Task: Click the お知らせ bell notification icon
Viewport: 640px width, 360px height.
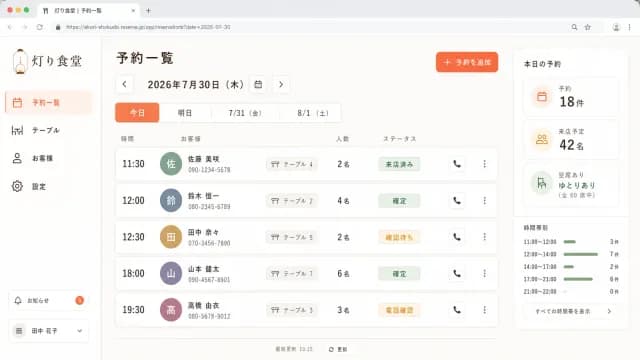Action: coord(18,300)
